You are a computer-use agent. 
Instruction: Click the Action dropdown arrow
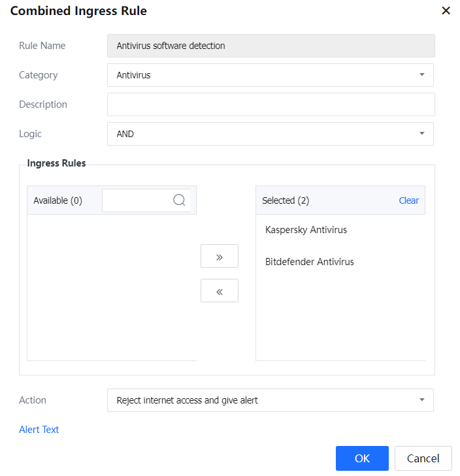pyautogui.click(x=421, y=400)
